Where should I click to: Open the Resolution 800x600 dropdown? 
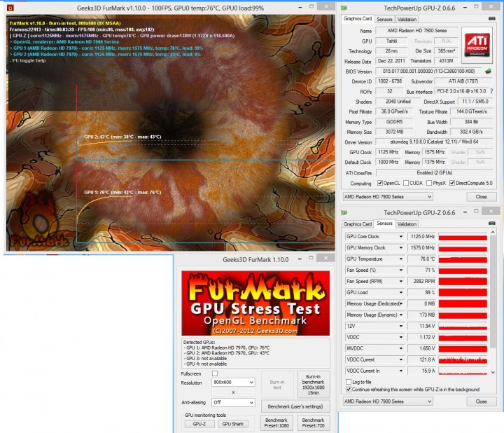[233, 382]
